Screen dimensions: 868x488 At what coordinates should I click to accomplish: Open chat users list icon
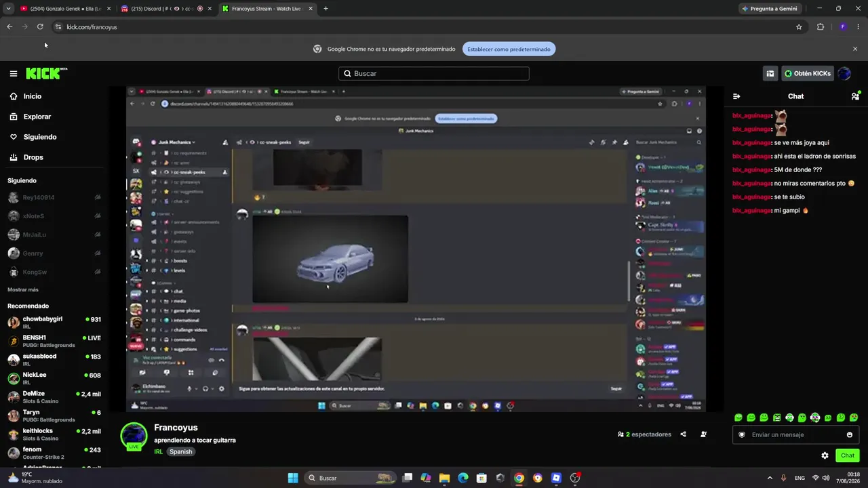[x=855, y=96]
